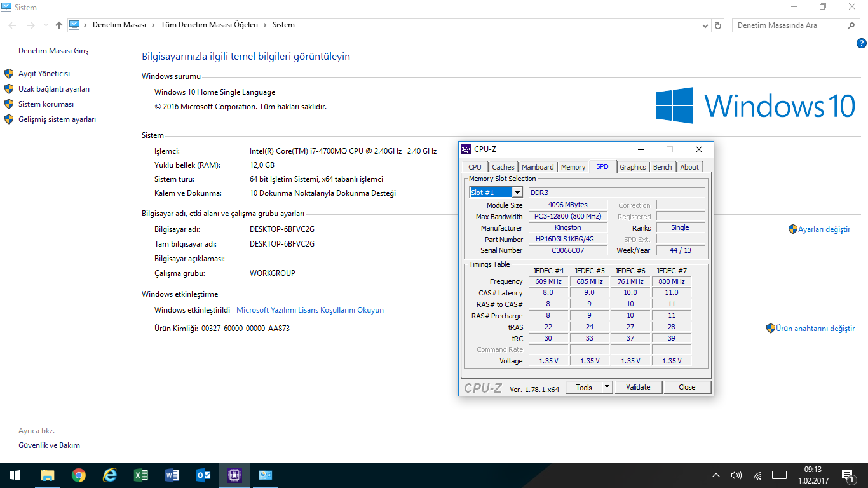Select Denetim Masası breadcrumb

click(x=119, y=25)
